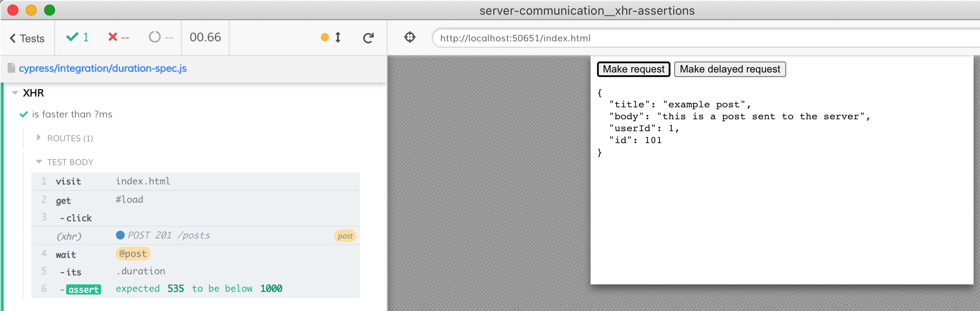
Task: Click the @post alias in wait command
Action: point(133,254)
